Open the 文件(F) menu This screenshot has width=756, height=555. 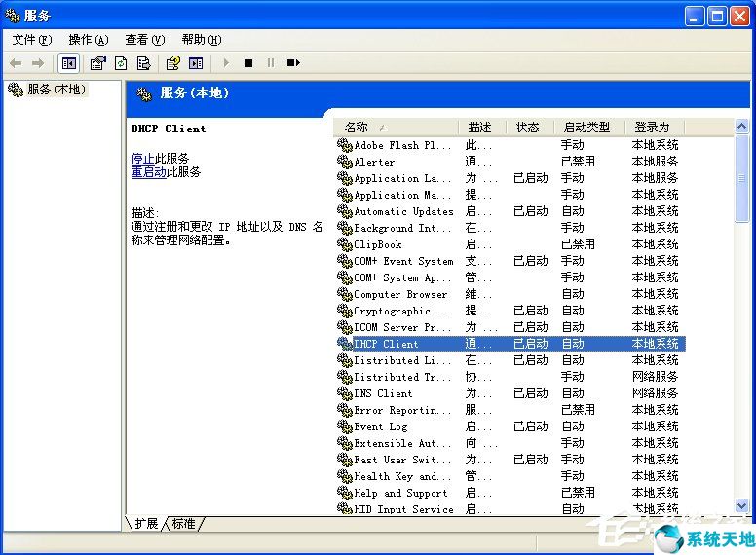32,40
